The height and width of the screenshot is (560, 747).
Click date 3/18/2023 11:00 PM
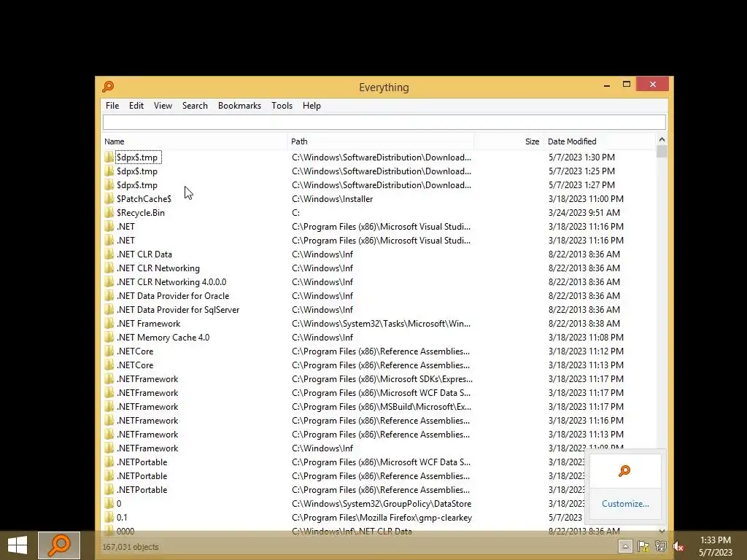586,198
